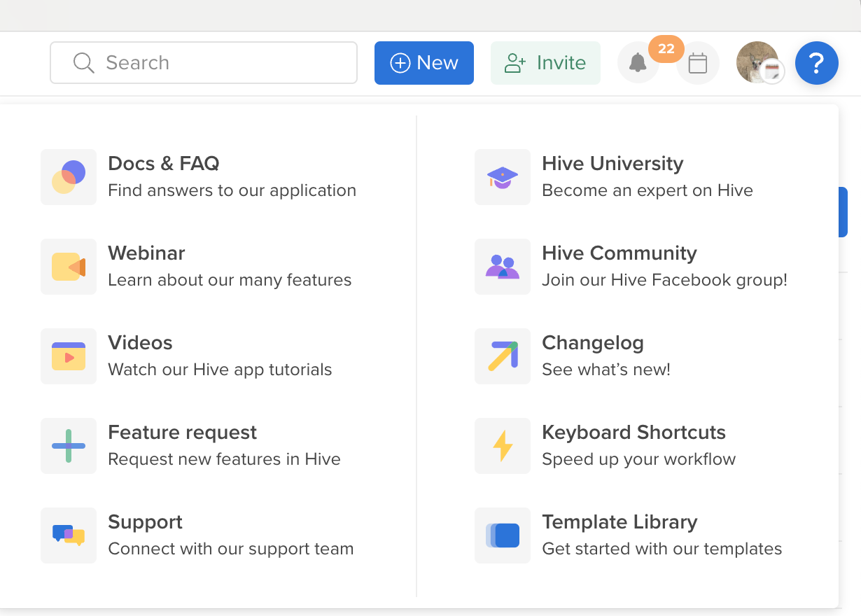Click the Hive University graduation cap icon
Viewport: 861px width, 616px height.
point(502,177)
